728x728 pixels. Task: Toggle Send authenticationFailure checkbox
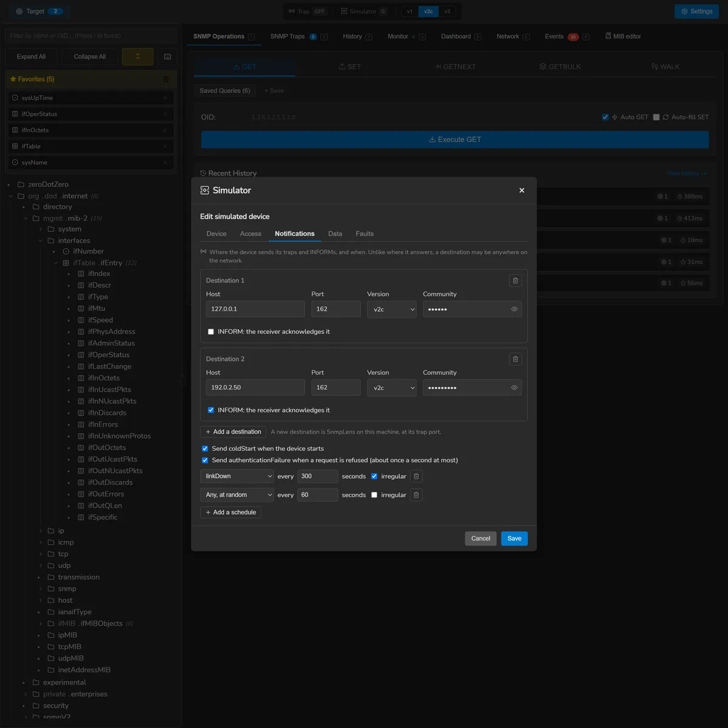205,460
